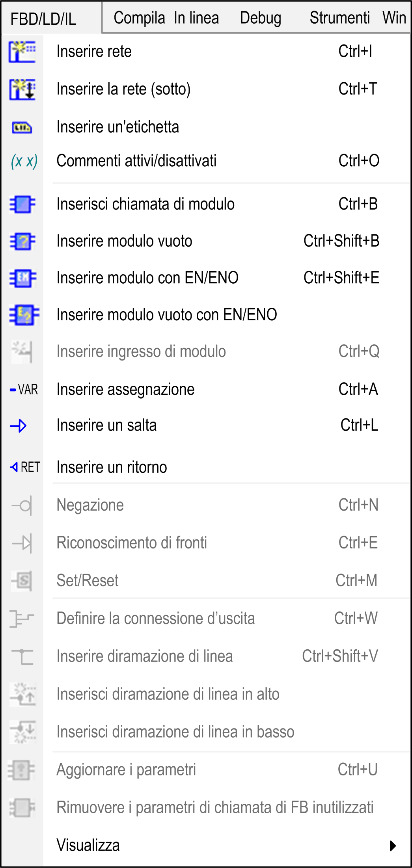The width and height of the screenshot is (412, 868).
Task: Click the yellow label icon for Inserire un'etichetta
Action: pos(22,128)
